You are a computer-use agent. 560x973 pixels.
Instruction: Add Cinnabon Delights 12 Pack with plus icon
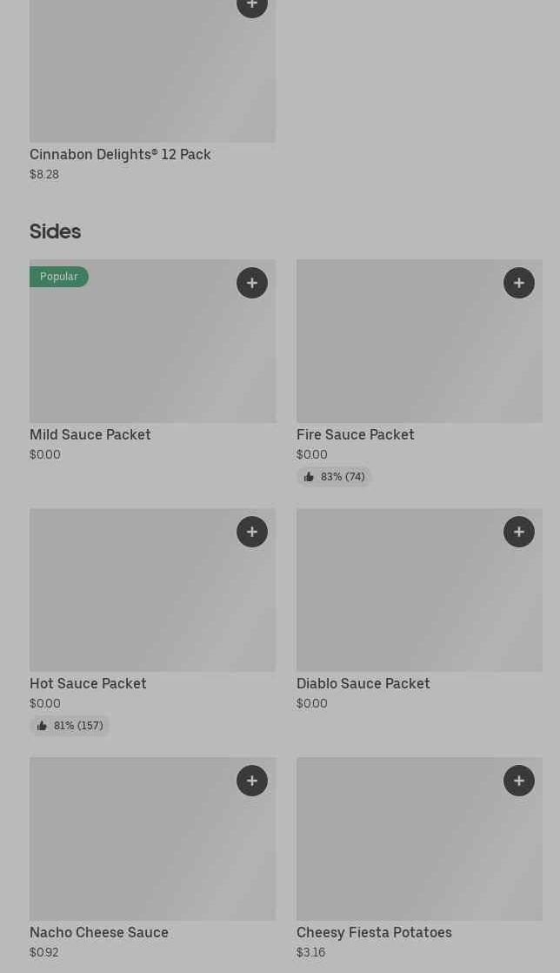(x=252, y=5)
